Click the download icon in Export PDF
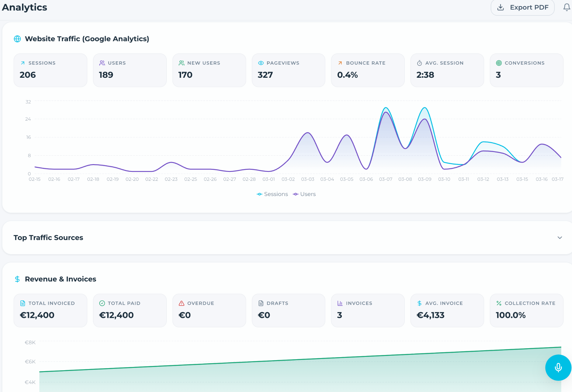The height and width of the screenshot is (392, 572). [x=500, y=7]
